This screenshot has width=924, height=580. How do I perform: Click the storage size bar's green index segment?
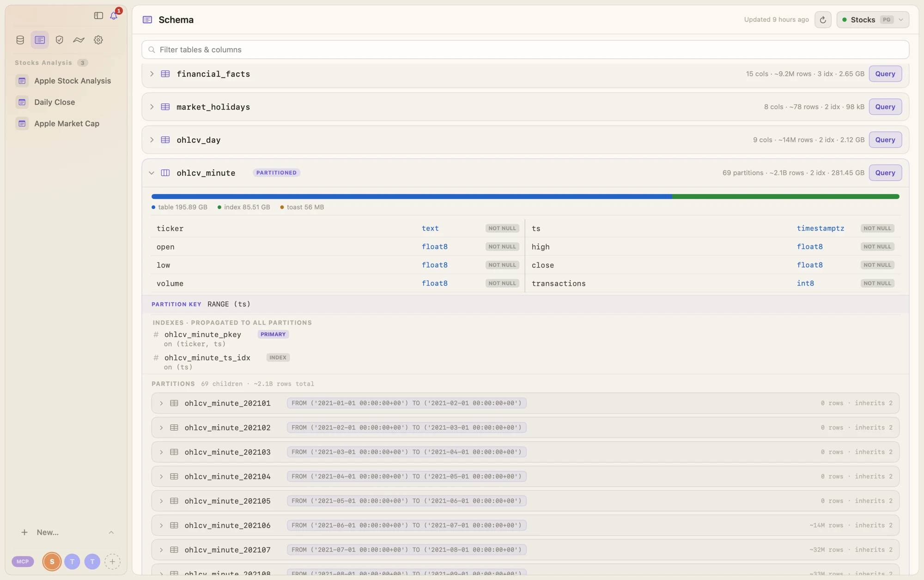785,196
